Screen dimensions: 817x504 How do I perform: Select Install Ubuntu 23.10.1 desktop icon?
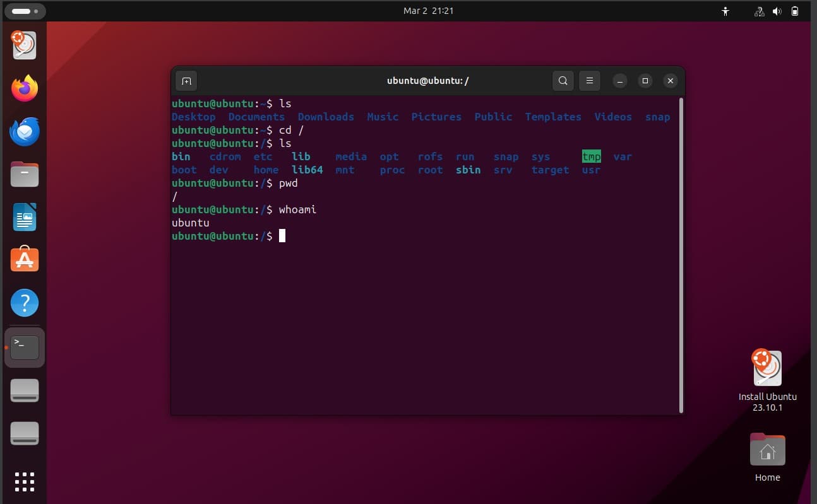767,369
